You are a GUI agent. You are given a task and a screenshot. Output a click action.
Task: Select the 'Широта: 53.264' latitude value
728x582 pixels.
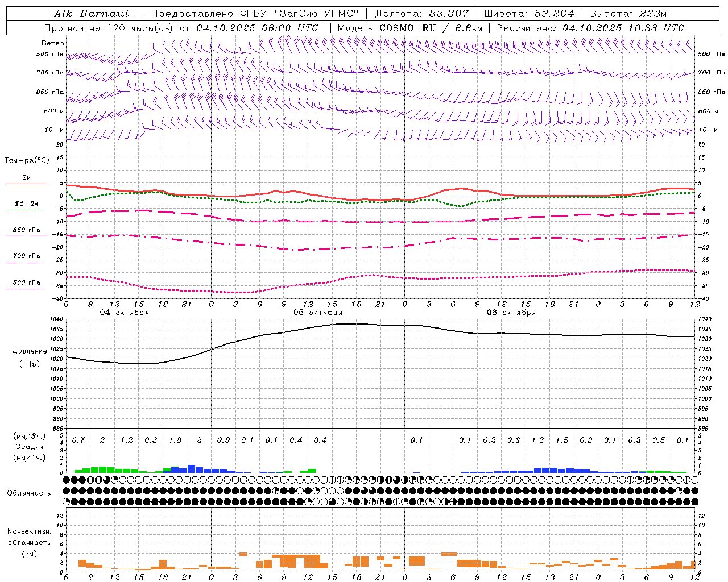[530, 14]
